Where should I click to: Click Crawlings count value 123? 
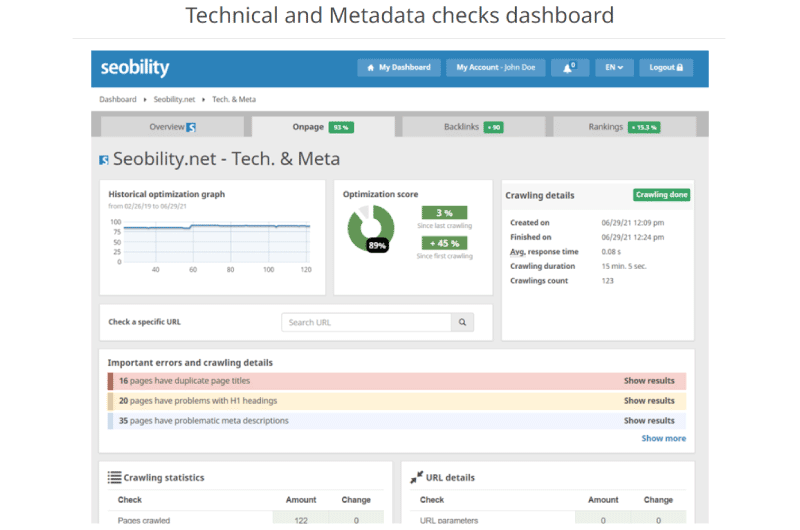click(608, 281)
